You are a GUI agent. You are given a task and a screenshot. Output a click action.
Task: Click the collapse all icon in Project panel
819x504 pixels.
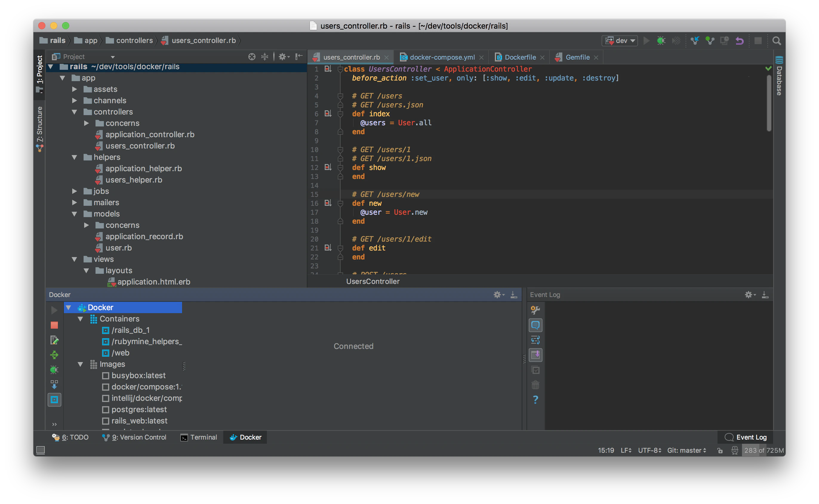tap(264, 57)
